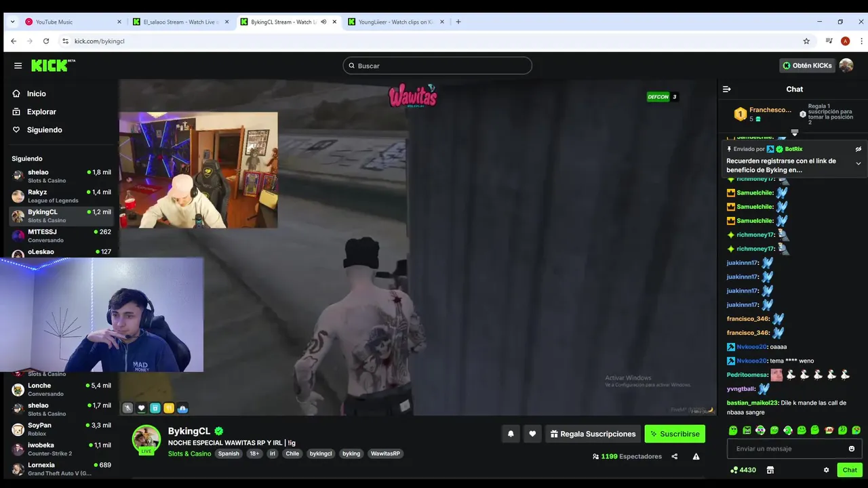Open Explorar in sidebar
This screenshot has width=868, height=488.
point(35,112)
